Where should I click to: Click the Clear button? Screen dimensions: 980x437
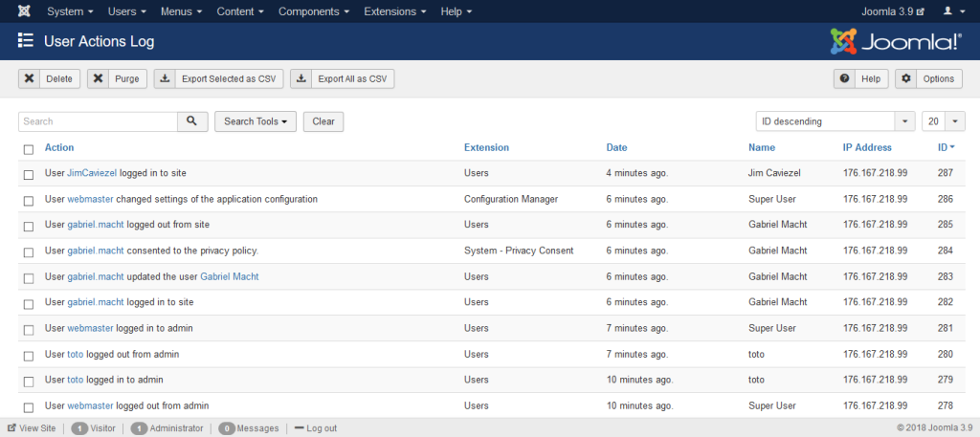tap(323, 121)
